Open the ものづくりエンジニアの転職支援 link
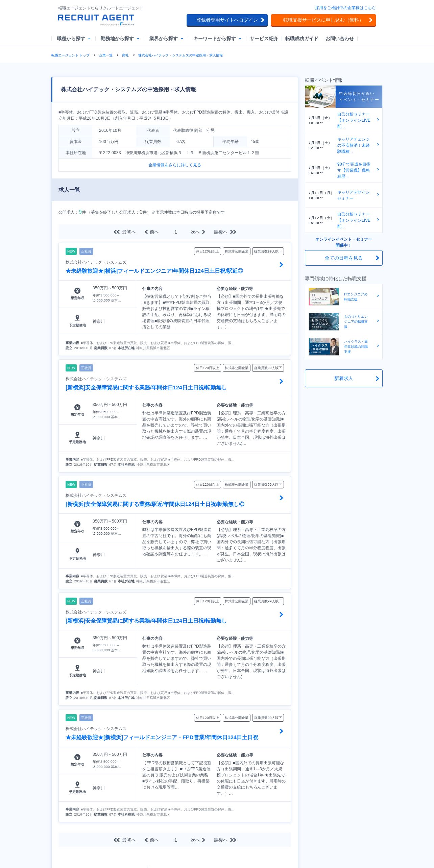 point(356,322)
